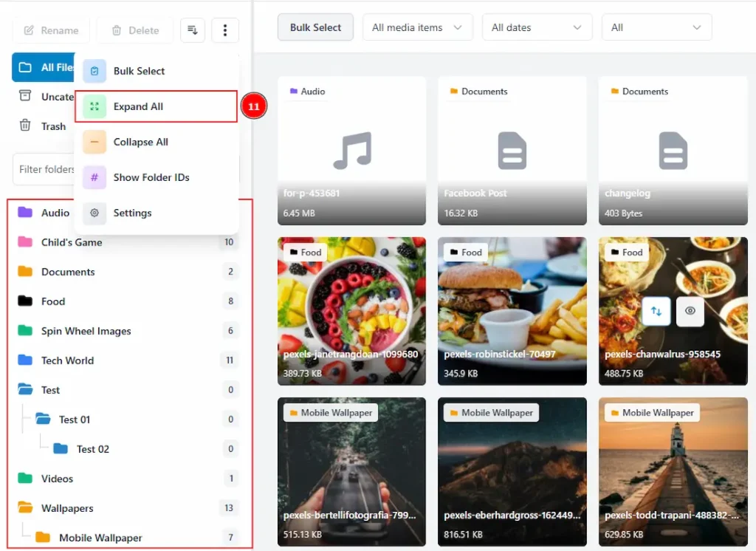The width and height of the screenshot is (756, 551).
Task: Click the sort folders icon button
Action: click(x=193, y=30)
